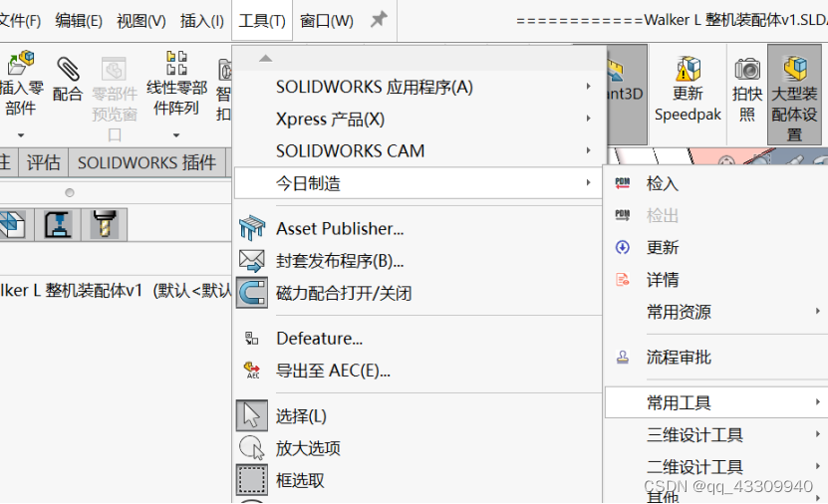Open the 插入(I) menu

point(201,21)
